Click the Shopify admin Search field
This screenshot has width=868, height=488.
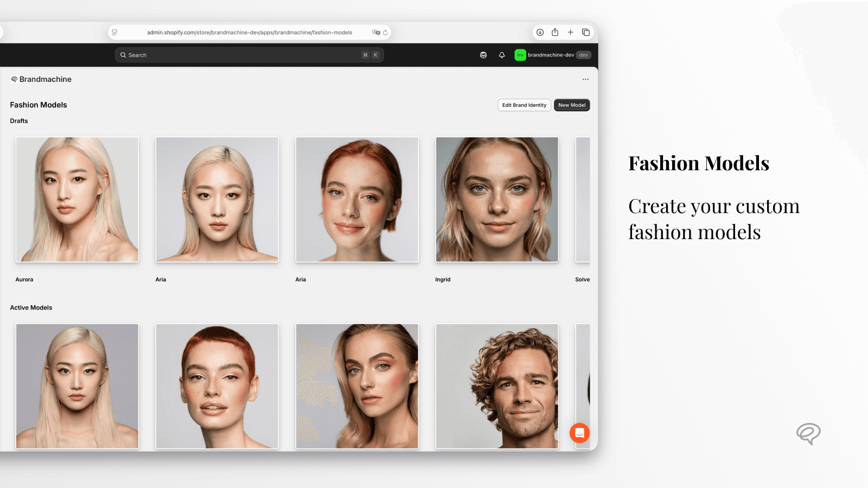coord(249,55)
